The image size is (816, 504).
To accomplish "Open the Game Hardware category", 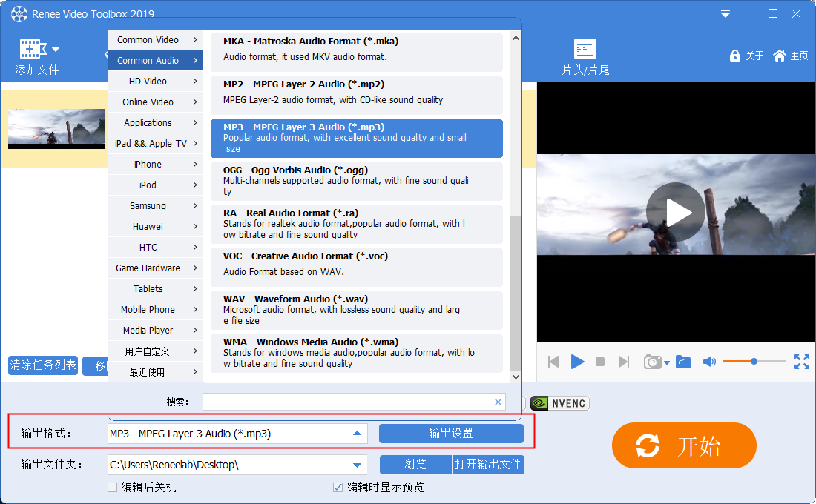I will coord(156,268).
